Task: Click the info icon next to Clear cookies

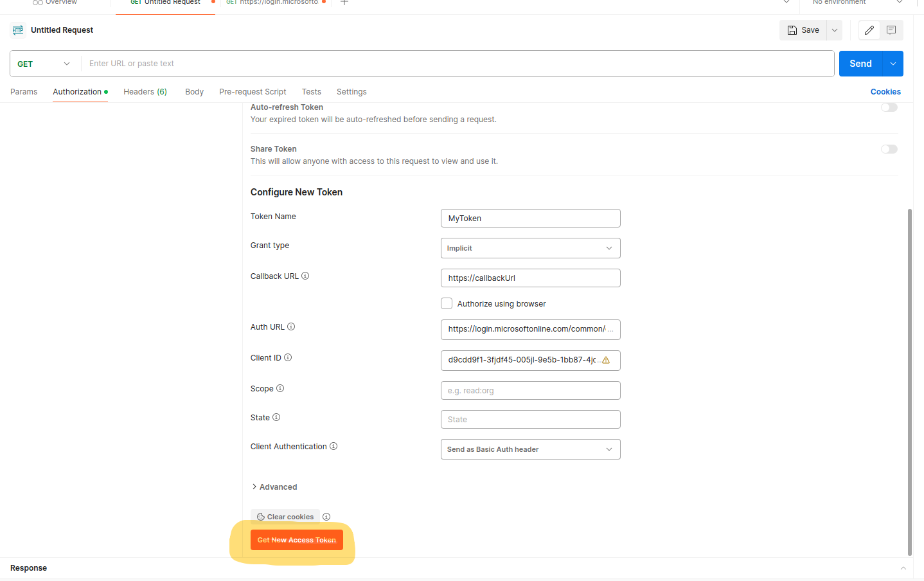Action: point(326,516)
